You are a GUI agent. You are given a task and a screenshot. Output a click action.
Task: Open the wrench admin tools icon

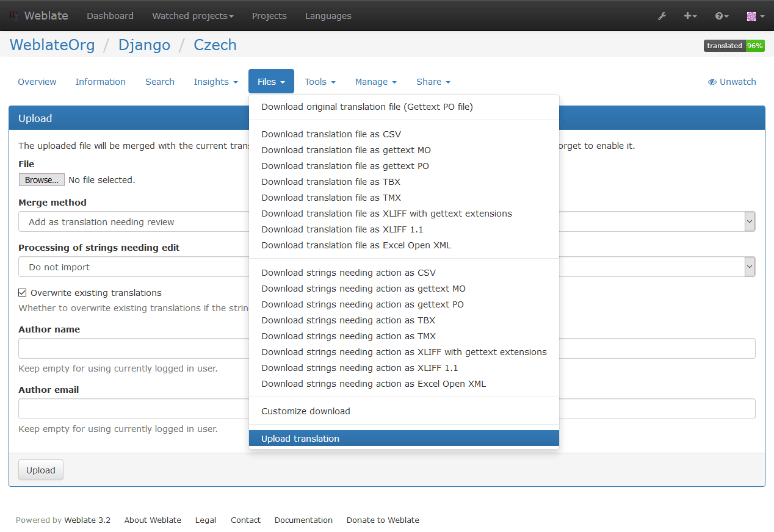click(662, 16)
